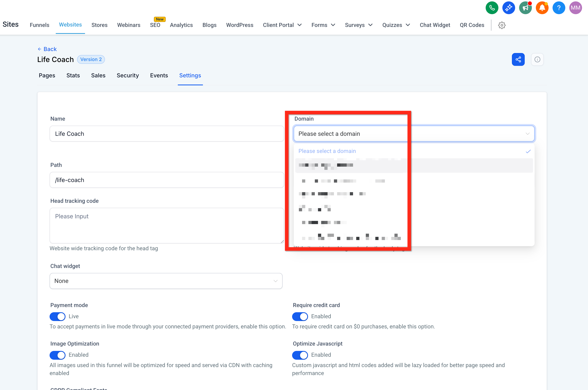Open the info icon beside share

(x=538, y=59)
